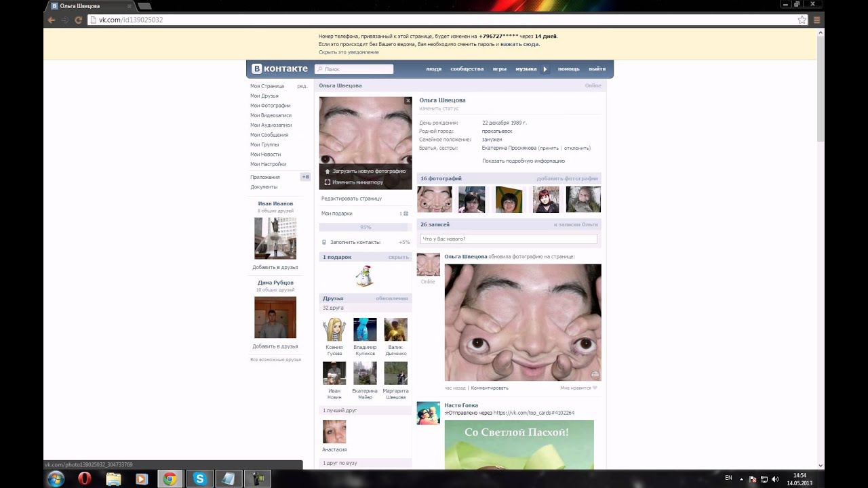Click ред. edit link in sidebar

coord(302,86)
